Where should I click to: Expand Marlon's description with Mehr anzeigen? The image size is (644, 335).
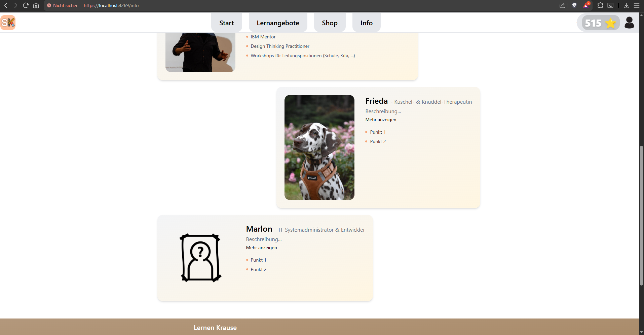click(x=261, y=247)
